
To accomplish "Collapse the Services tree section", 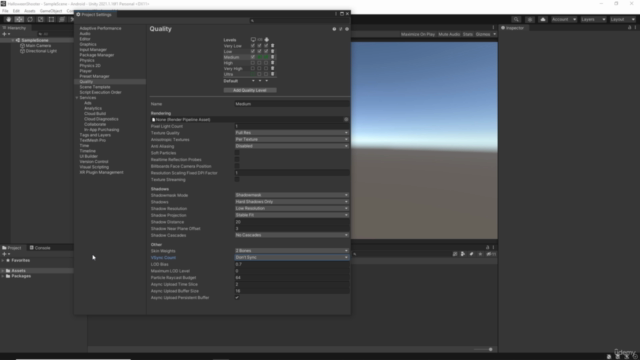I will (77, 98).
